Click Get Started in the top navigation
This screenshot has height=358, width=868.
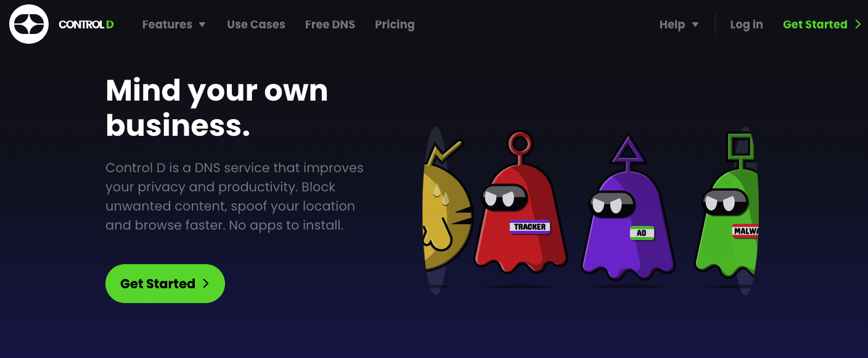point(822,25)
